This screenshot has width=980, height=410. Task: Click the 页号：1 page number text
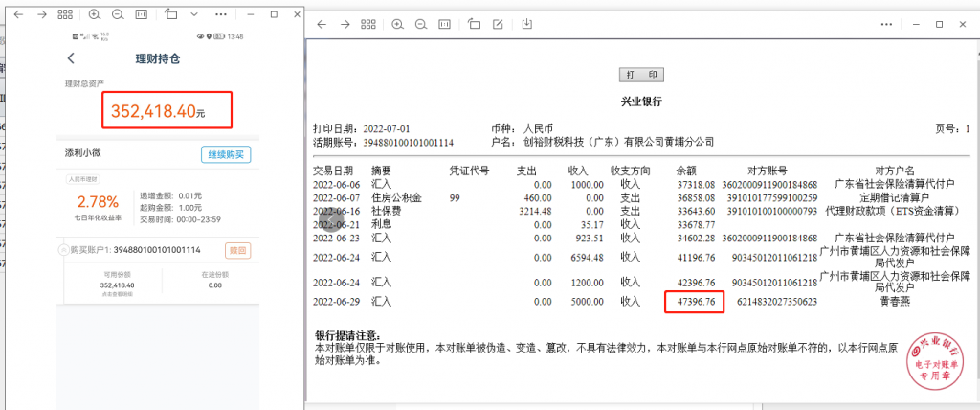tap(952, 129)
